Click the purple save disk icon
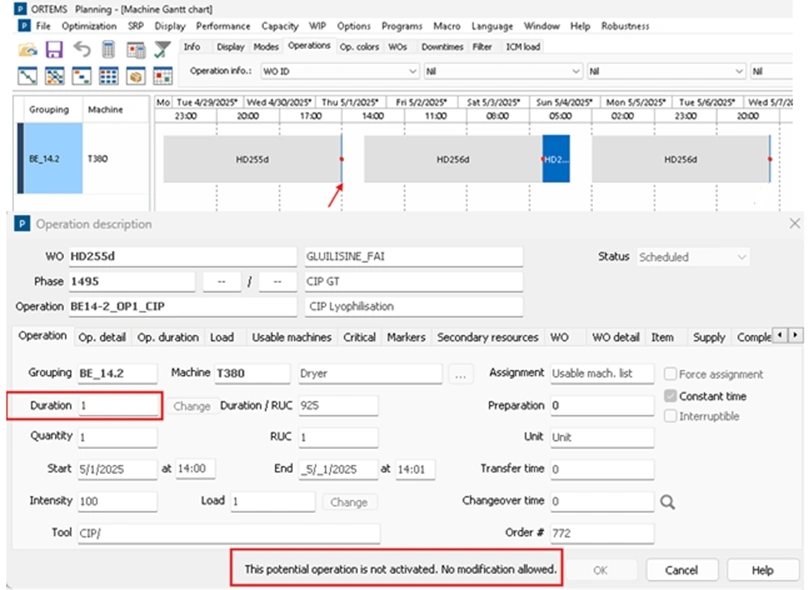809x590 pixels. [54, 50]
